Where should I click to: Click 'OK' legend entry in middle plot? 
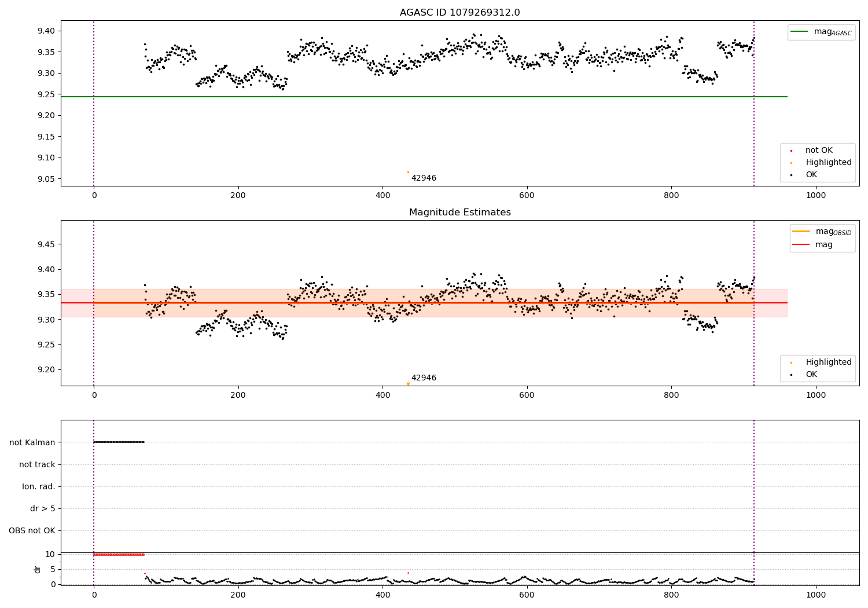[803, 375]
